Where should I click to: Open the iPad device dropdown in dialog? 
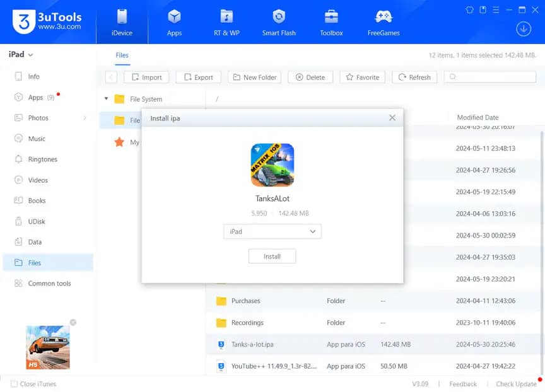coord(272,231)
